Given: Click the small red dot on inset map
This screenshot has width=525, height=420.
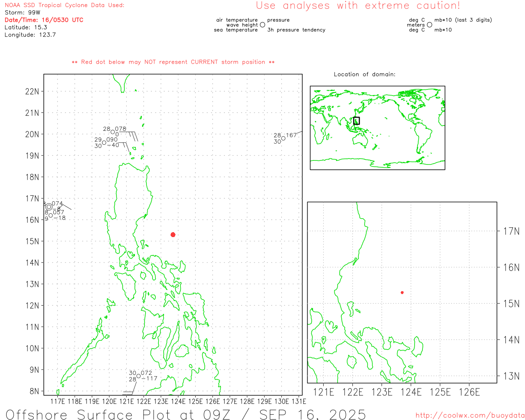Looking at the screenshot, I should pyautogui.click(x=402, y=292).
